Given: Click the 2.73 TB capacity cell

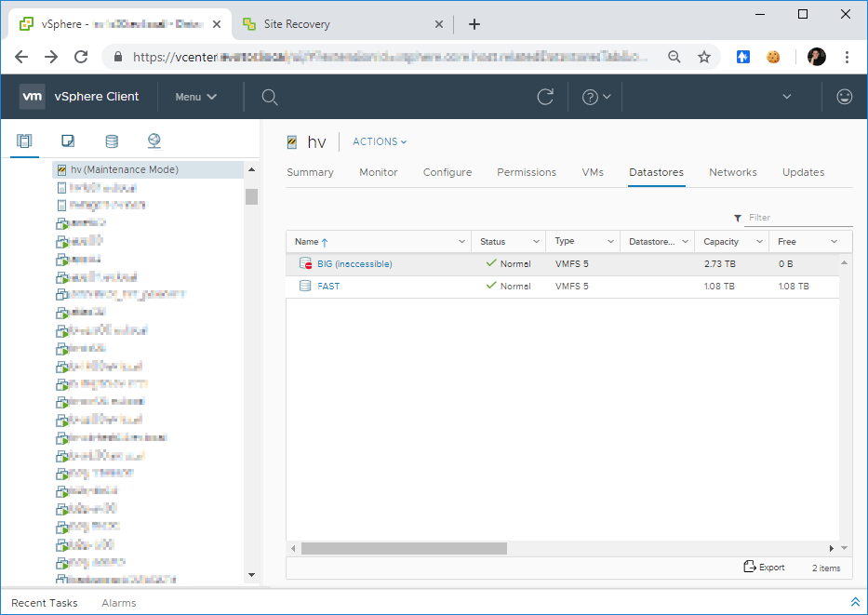Looking at the screenshot, I should click(x=720, y=264).
